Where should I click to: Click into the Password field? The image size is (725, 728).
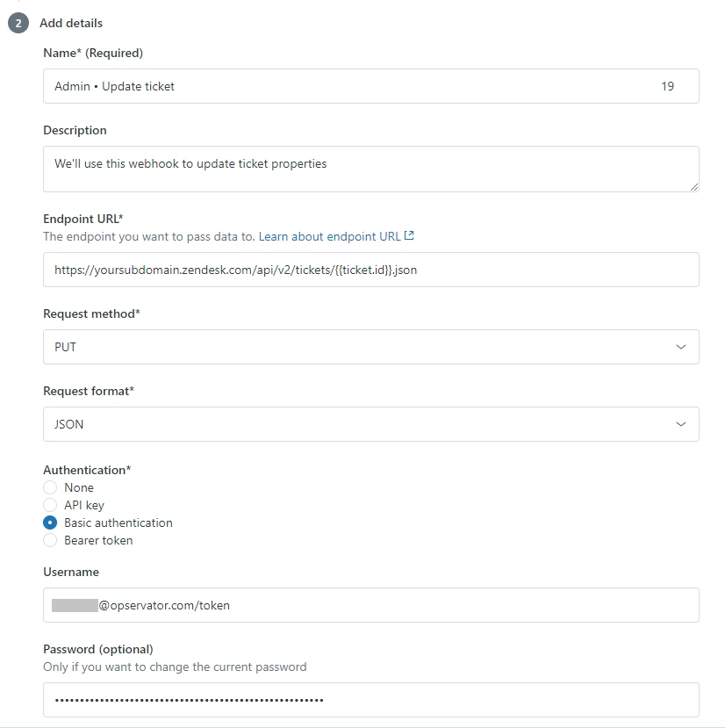click(x=370, y=700)
